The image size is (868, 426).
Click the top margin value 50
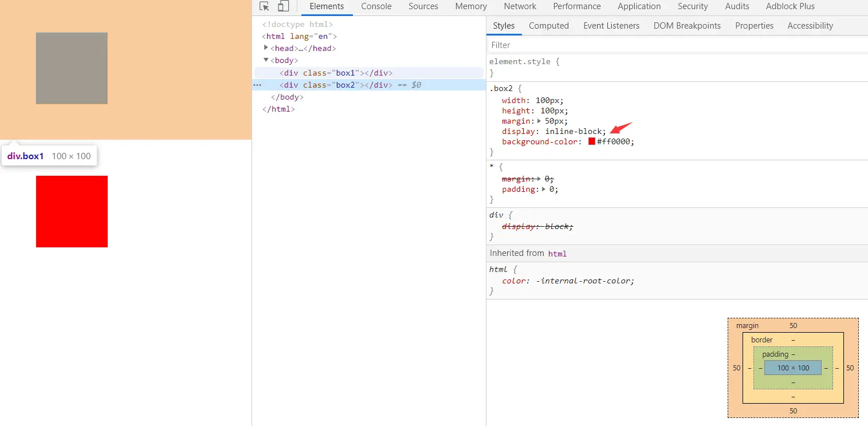click(793, 325)
